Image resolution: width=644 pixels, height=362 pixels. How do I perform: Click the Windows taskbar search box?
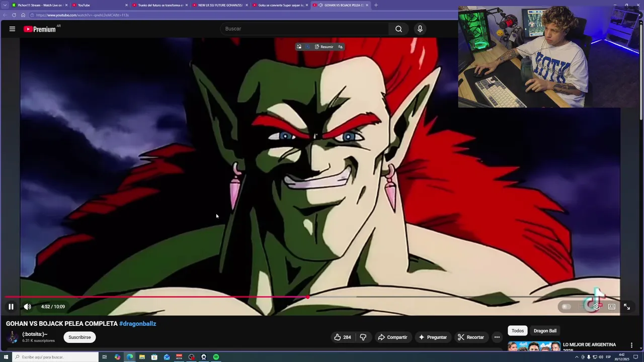[55, 357]
